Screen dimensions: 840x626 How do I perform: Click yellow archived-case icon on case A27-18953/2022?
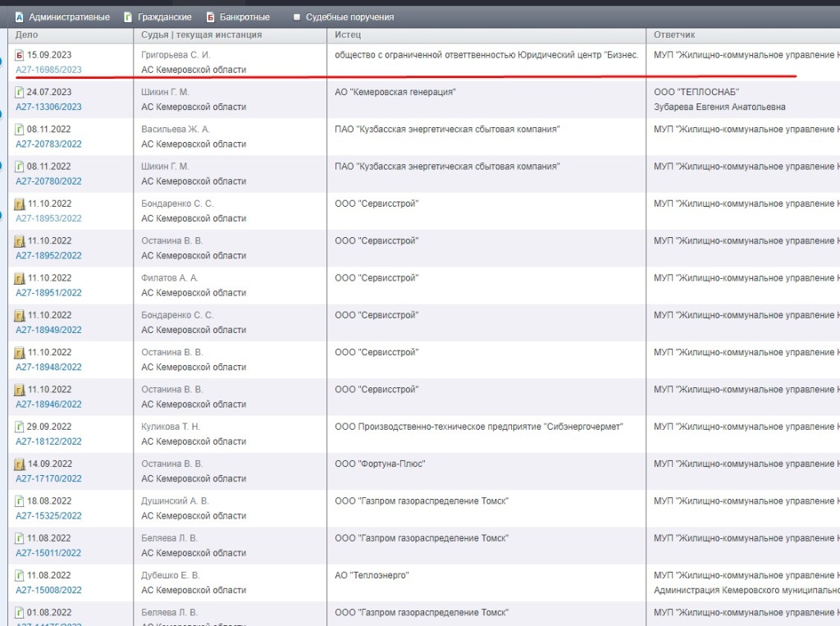[21, 203]
